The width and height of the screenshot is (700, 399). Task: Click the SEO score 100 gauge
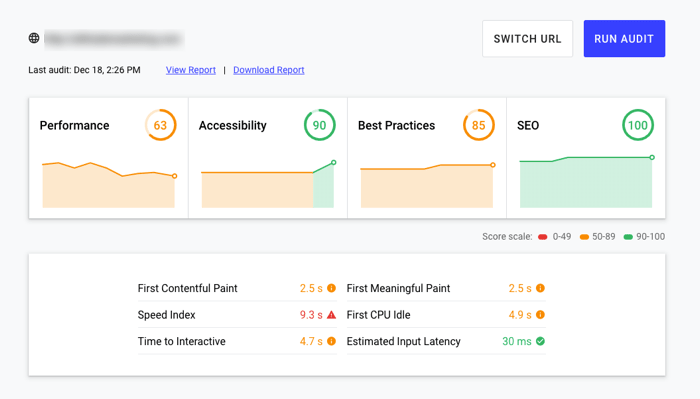click(638, 125)
